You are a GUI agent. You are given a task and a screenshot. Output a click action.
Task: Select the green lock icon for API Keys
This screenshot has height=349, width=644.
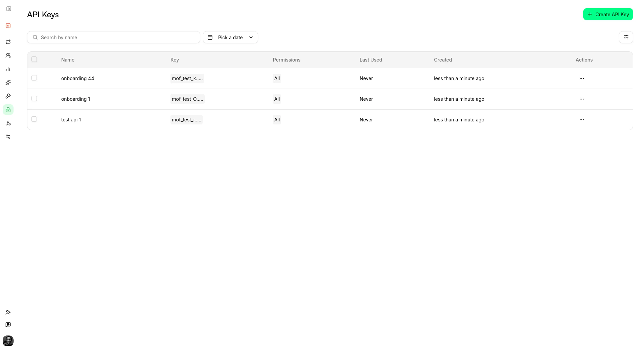coord(8,110)
